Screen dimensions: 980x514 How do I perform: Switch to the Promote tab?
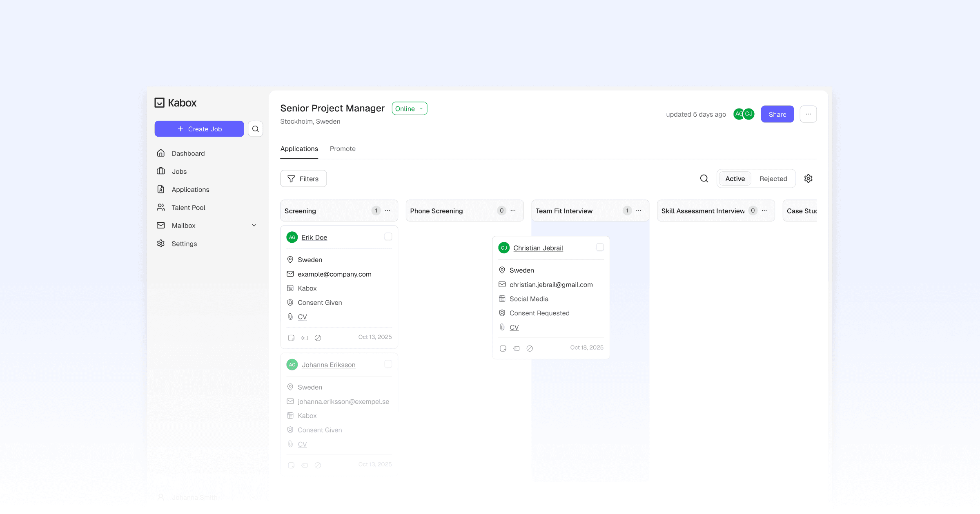click(342, 149)
